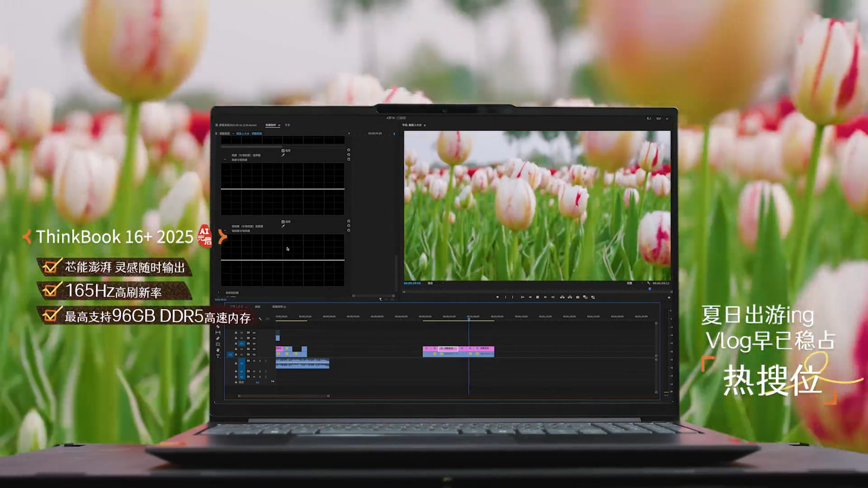Viewport: 868px width, 488px height.
Task: Click the timeline playhead marker
Action: coord(469,319)
